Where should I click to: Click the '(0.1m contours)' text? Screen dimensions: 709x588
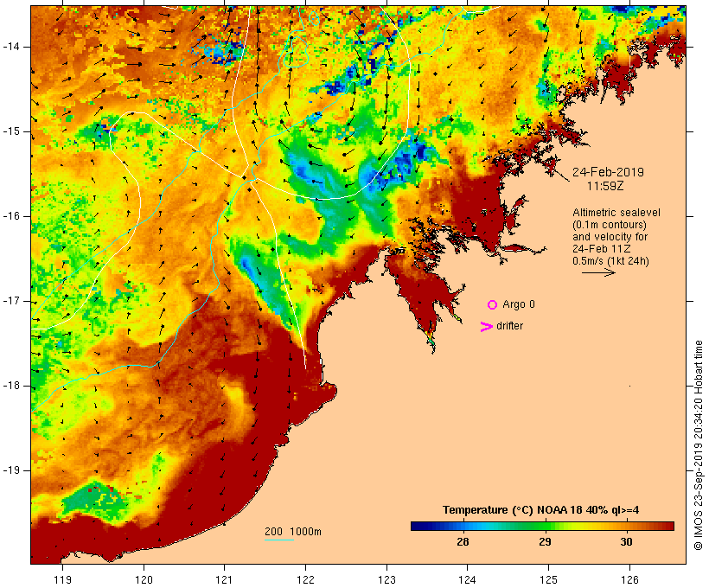(610, 225)
